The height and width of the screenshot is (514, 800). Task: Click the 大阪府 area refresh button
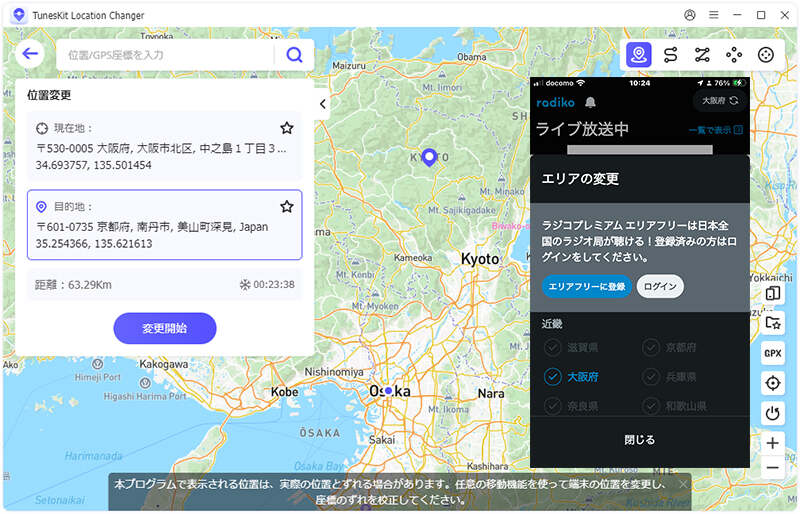(x=720, y=101)
